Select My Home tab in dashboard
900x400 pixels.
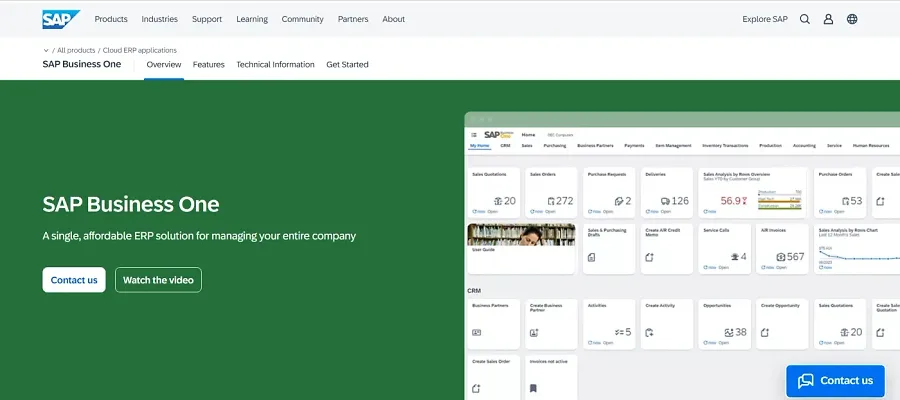pyautogui.click(x=480, y=146)
